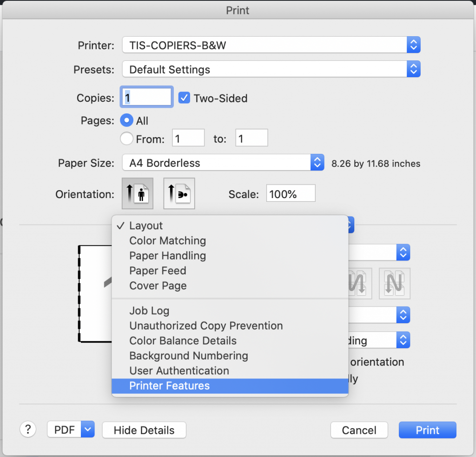The width and height of the screenshot is (476, 457).
Task: Choose Unauthorized Copy Prevention option
Action: click(206, 326)
